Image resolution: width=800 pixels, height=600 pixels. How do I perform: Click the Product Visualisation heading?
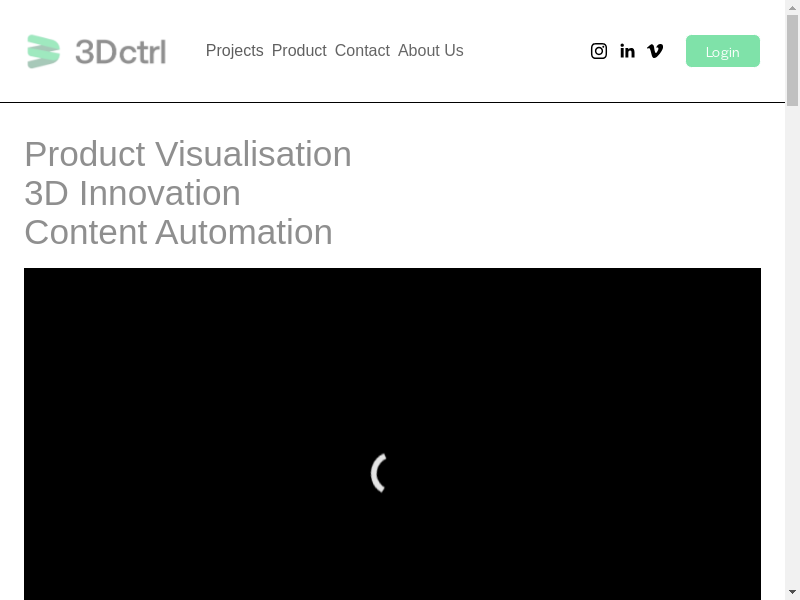[x=188, y=154]
